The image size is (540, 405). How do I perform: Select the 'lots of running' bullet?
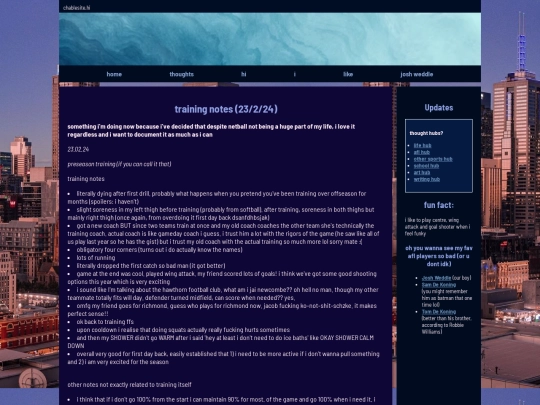point(96,258)
